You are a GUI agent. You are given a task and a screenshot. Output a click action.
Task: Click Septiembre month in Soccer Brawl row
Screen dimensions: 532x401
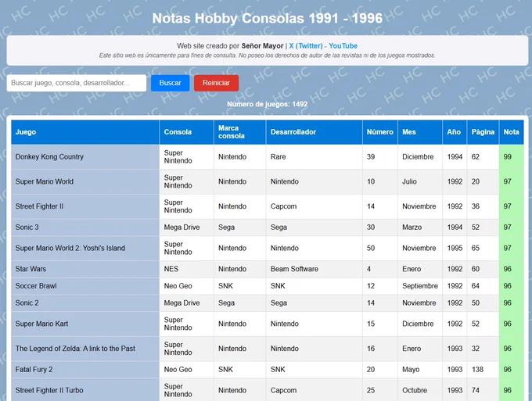[x=420, y=286]
